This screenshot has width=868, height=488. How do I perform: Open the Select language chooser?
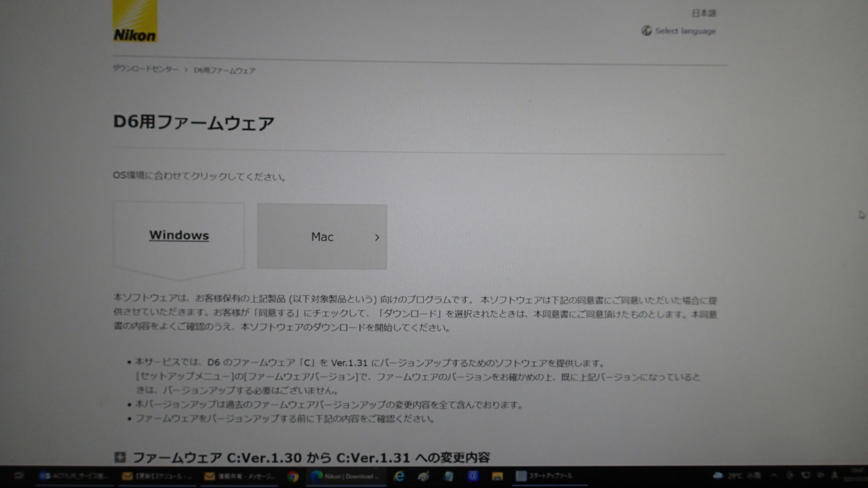(685, 31)
